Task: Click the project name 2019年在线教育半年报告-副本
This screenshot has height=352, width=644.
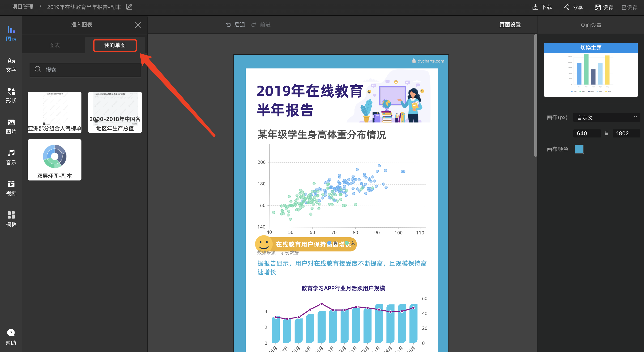Action: (x=84, y=7)
